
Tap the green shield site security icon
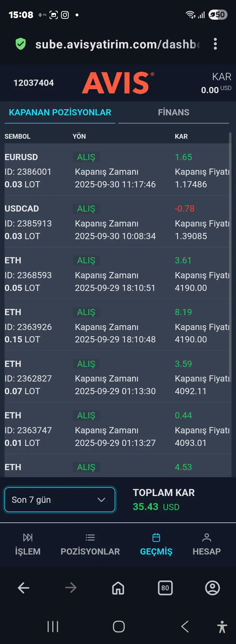(x=21, y=44)
